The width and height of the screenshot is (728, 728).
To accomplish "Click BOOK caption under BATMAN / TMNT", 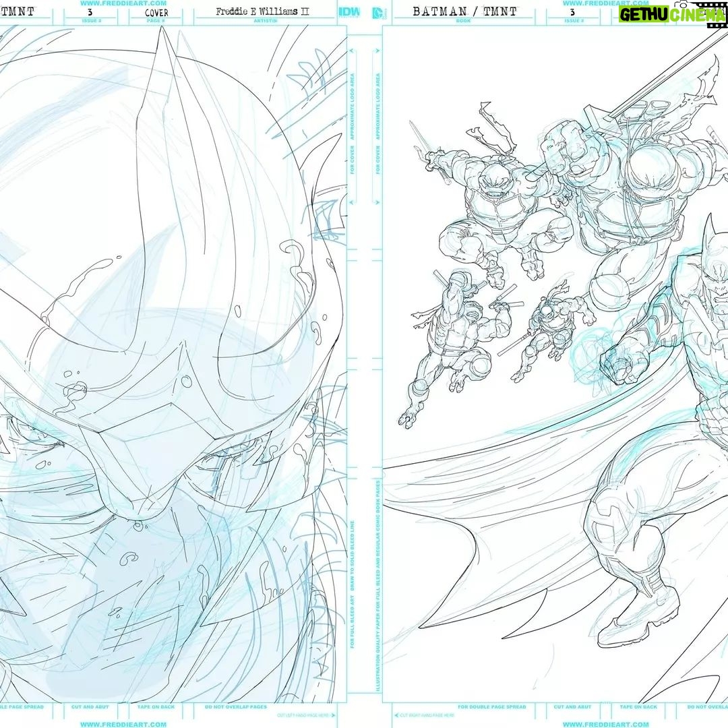I will point(463,22).
